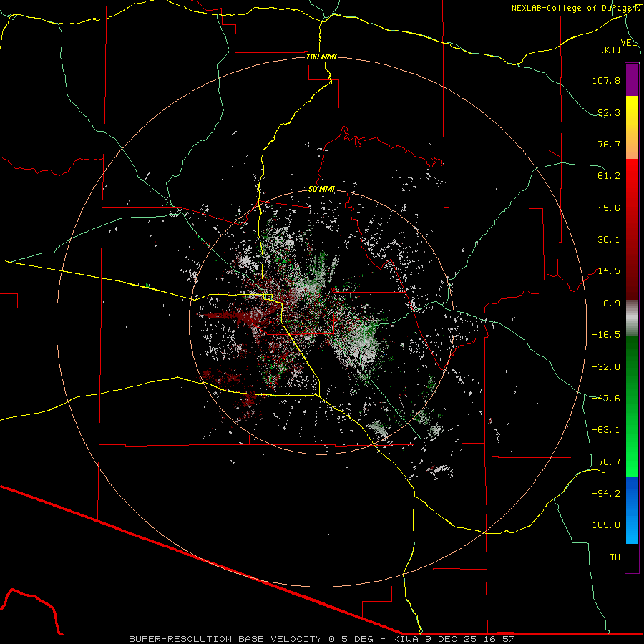The image size is (644, 644).
Task: Click the -16.5 value on velocity scale
Action: click(606, 335)
